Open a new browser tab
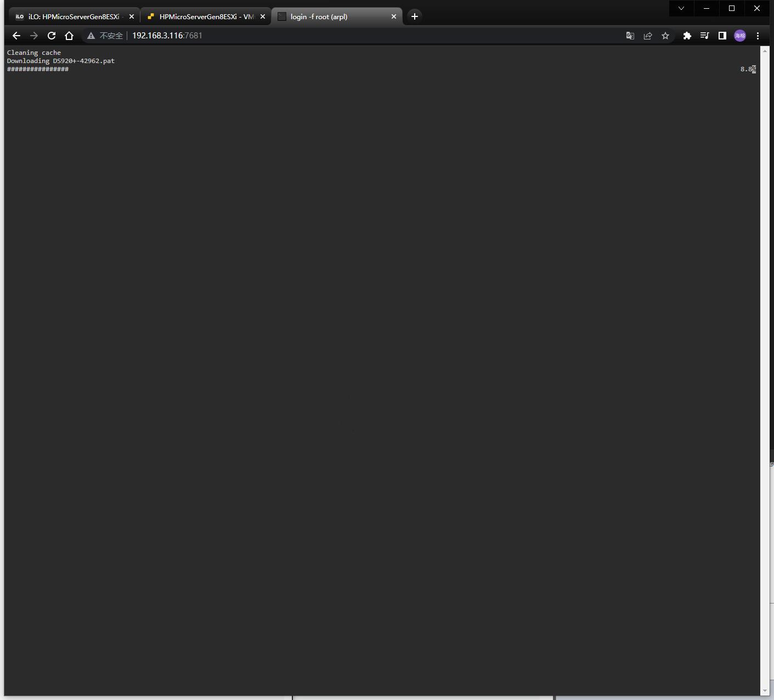774x700 pixels. 415,16
